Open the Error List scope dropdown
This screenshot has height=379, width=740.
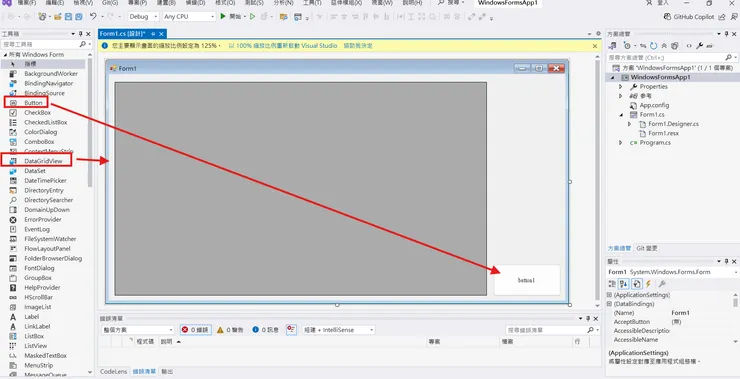point(138,330)
